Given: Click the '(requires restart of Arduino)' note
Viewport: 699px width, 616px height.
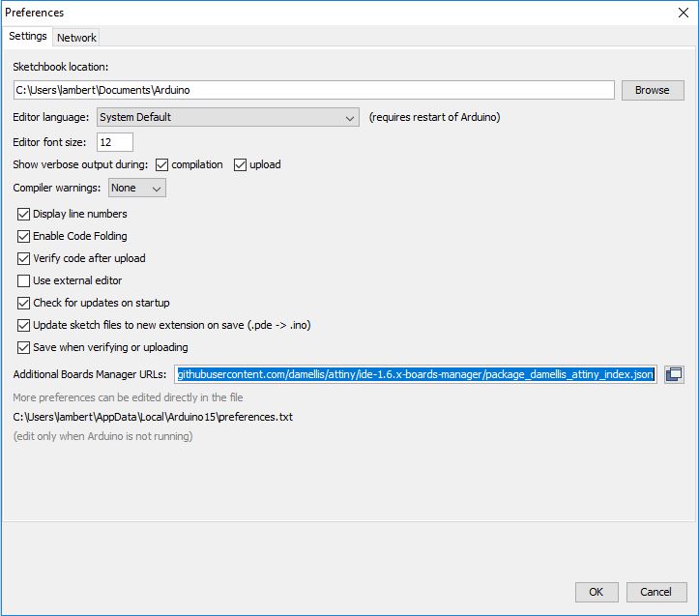Looking at the screenshot, I should [x=435, y=117].
